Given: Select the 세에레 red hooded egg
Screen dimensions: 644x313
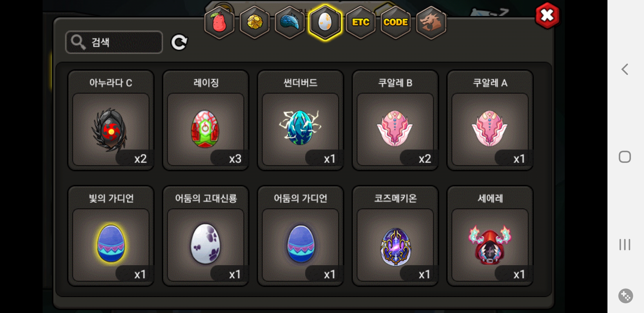Looking at the screenshot, I should (x=490, y=236).
